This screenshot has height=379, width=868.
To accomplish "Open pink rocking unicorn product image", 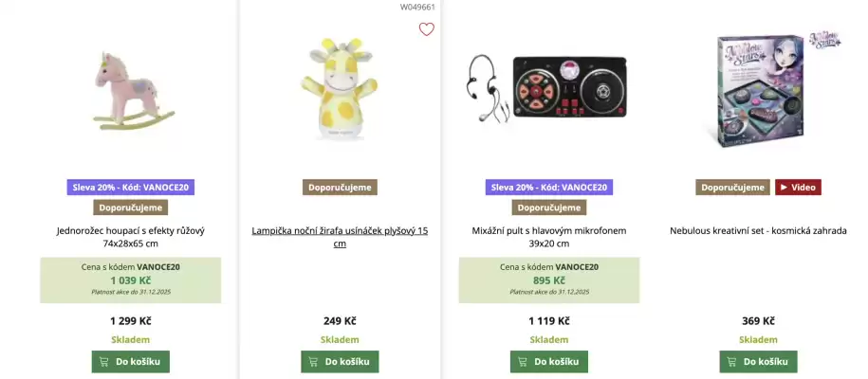I will point(131,90).
